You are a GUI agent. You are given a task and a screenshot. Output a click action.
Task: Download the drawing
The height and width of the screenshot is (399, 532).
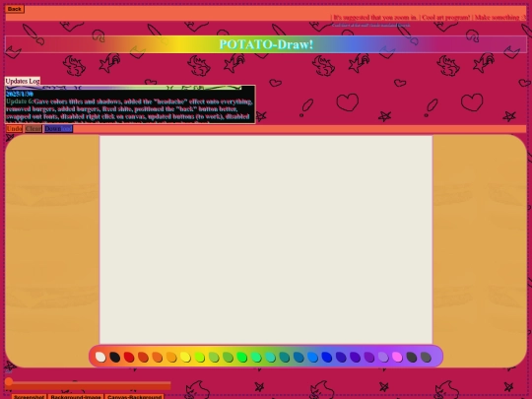(58, 129)
